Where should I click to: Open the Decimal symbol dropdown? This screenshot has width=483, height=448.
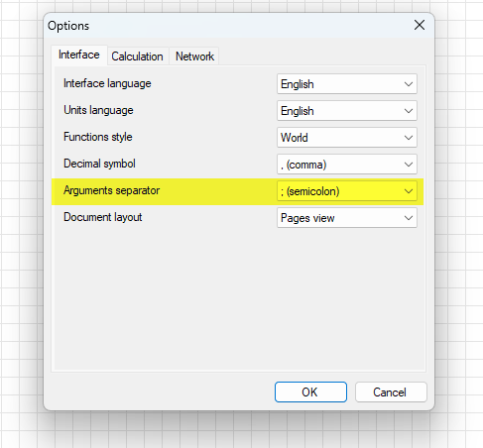[347, 165]
